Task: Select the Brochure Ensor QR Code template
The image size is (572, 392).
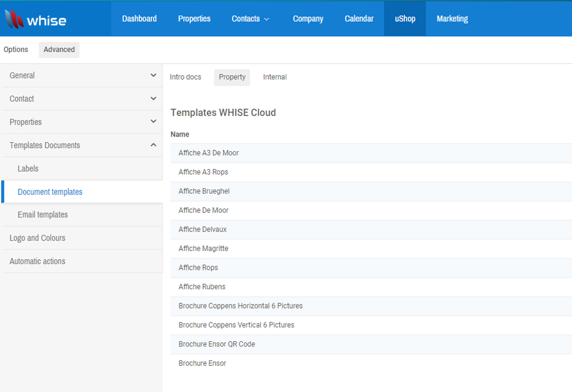Action: (371, 344)
